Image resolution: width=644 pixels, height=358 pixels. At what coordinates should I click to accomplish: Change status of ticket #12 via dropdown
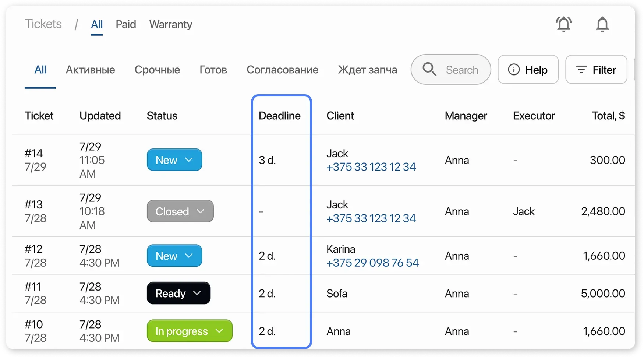[x=174, y=256]
